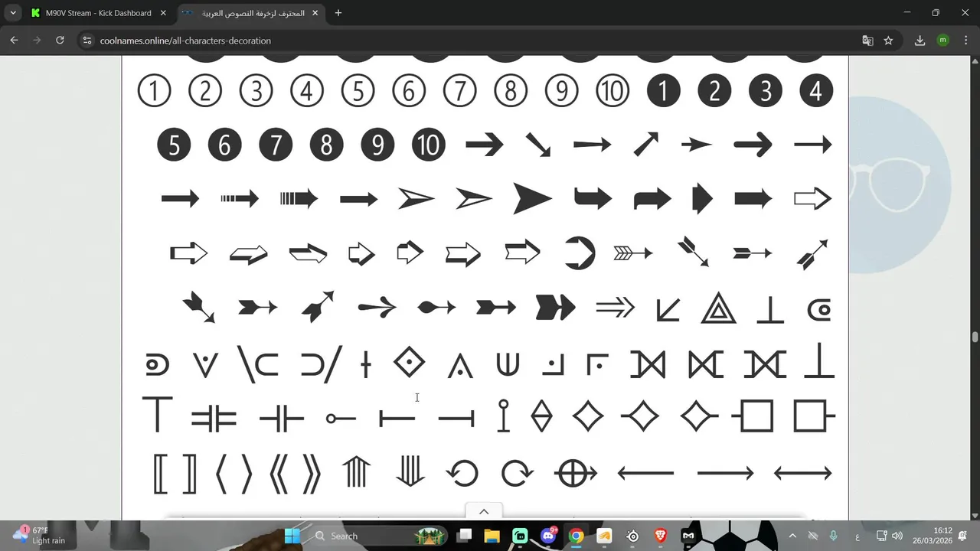This screenshot has height=551, width=980.
Task: Select the left double angle bracket symbol
Action: (280, 474)
